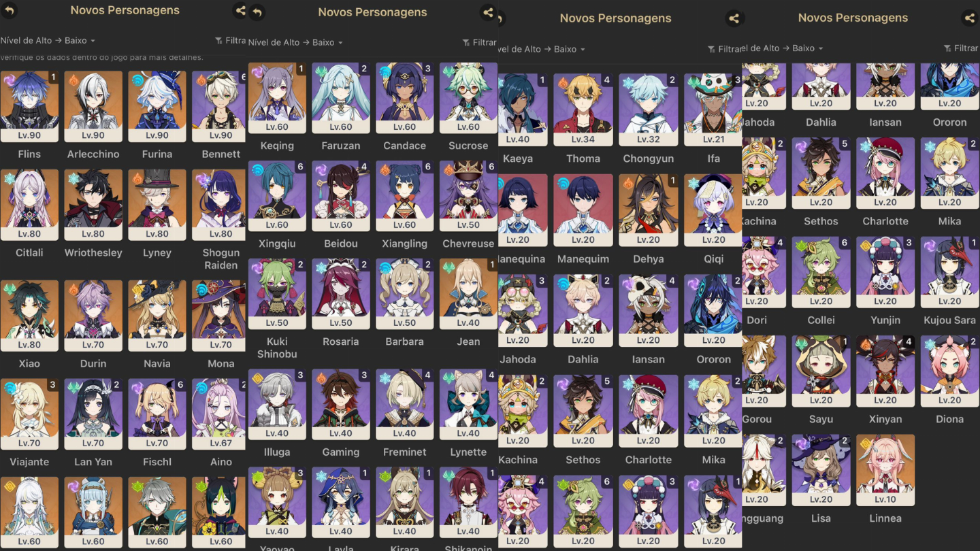Select Dehya's portrait
Viewport: 980px width, 551px height.
(649, 210)
